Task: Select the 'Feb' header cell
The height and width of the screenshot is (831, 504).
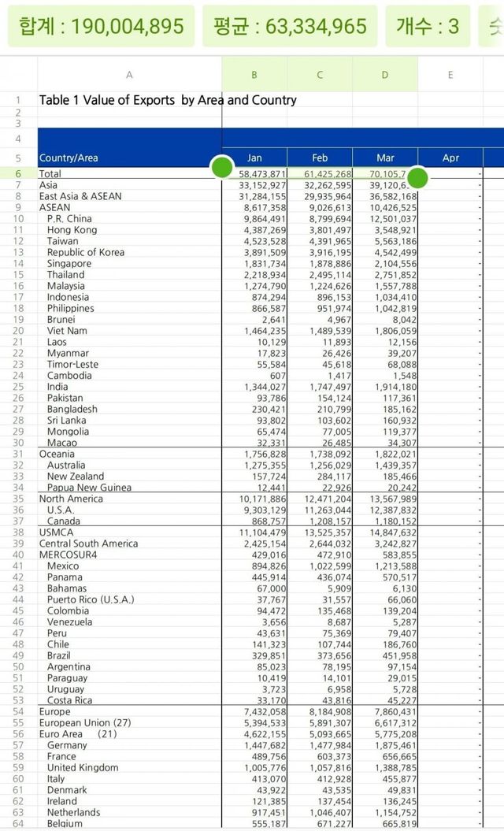Action: pyautogui.click(x=320, y=158)
